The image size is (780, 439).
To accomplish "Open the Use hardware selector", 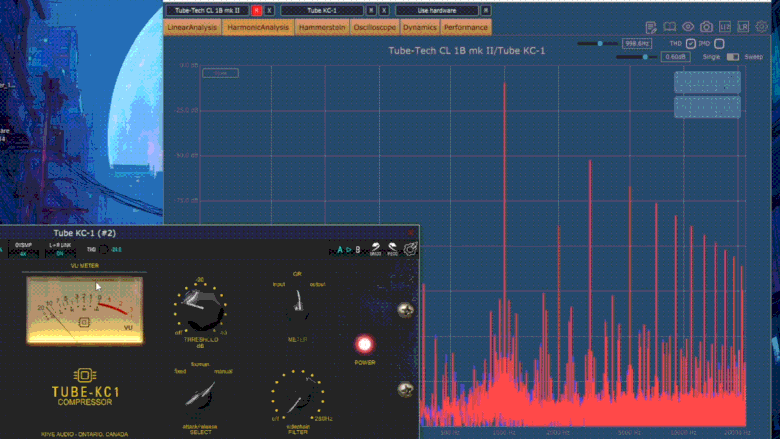I will click(x=436, y=9).
